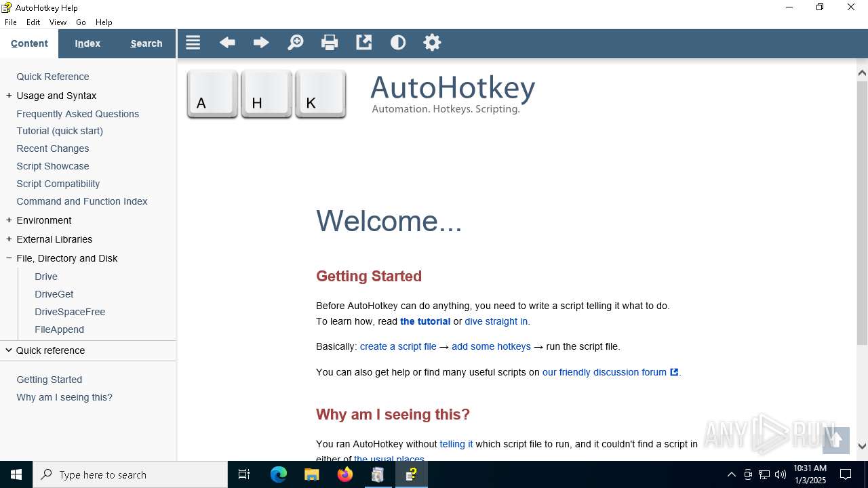This screenshot has height=488, width=868.
Task: Open Script Compatibility
Action: pyautogui.click(x=58, y=184)
